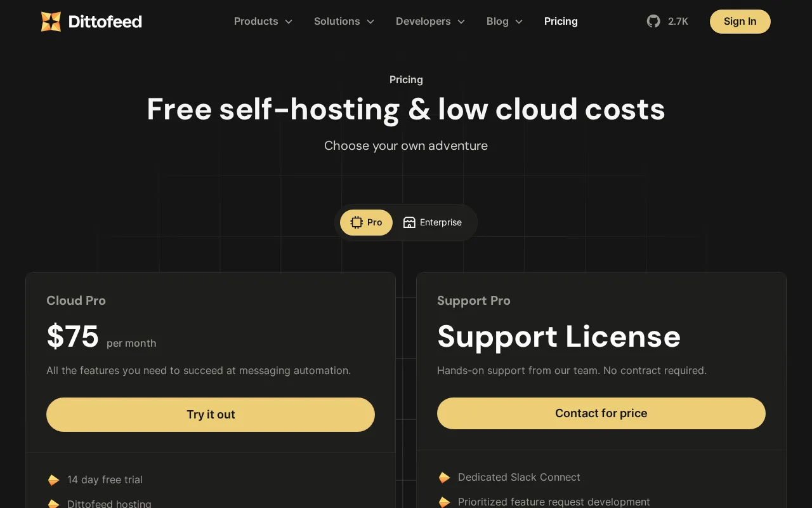Click 'Prioritized feature request development' text

pyautogui.click(x=554, y=502)
